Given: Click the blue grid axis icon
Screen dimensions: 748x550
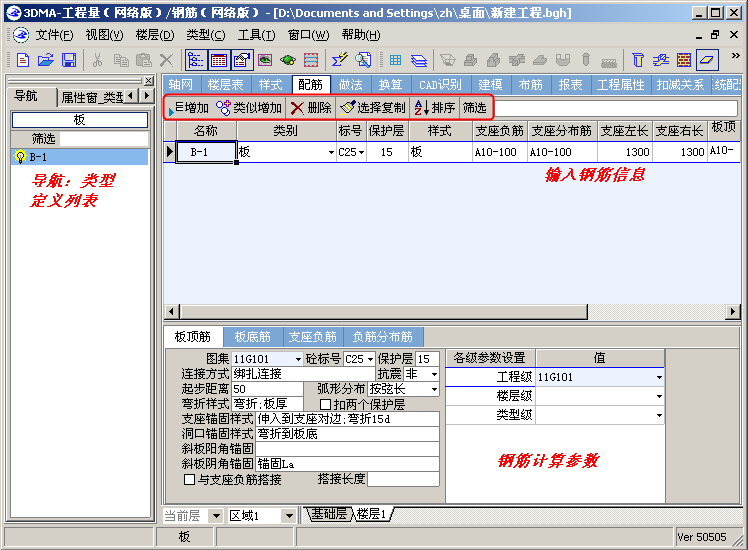Looking at the screenshot, I should pos(395,60).
